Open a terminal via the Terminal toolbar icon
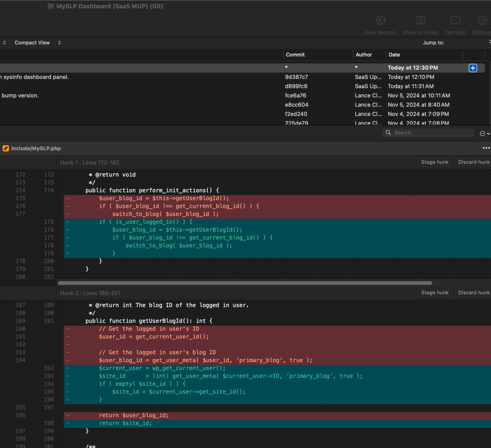Screen dimensions: 491x448 click(x=455, y=20)
